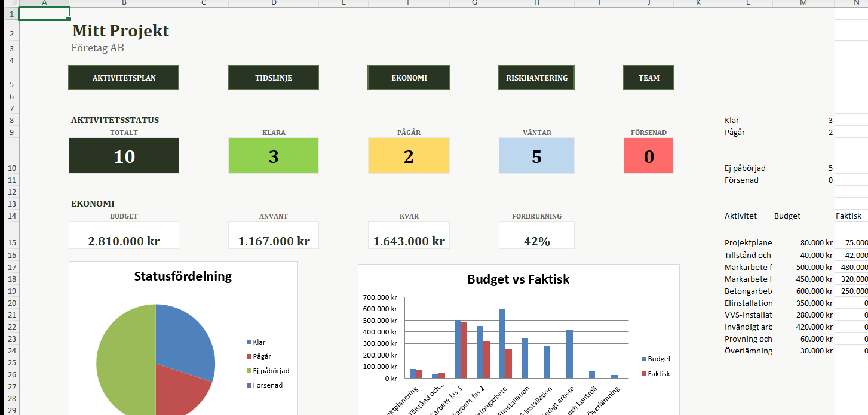Select the Mitt Projekt title

point(121,31)
